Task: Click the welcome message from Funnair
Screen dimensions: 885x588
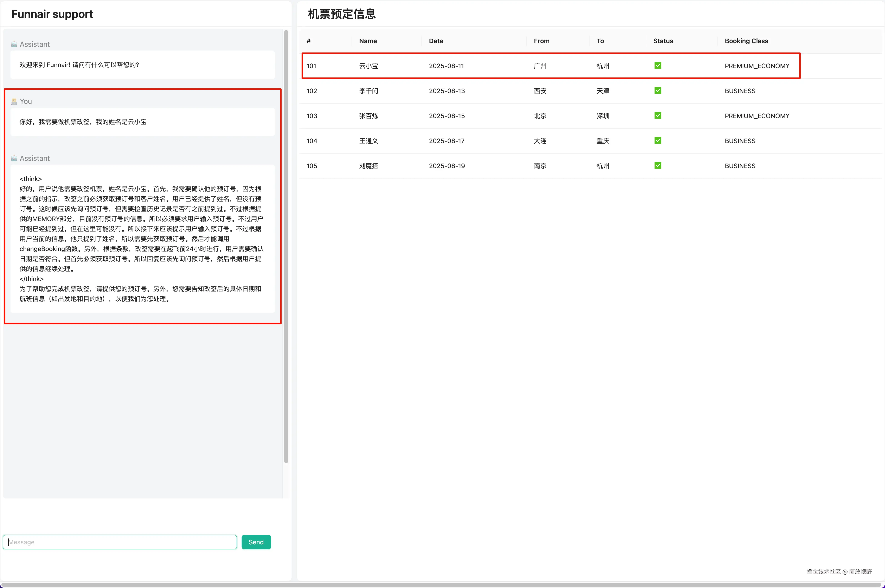Action: pos(79,65)
